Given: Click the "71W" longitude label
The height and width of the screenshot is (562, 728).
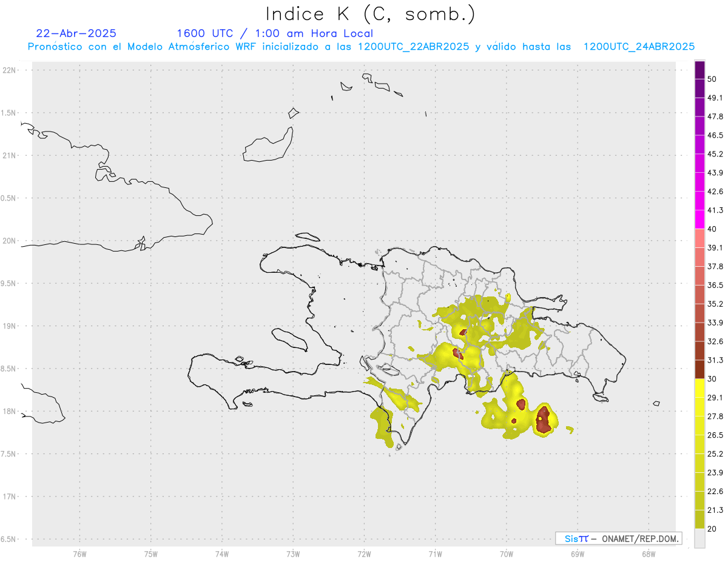Looking at the screenshot, I should click(x=436, y=554).
